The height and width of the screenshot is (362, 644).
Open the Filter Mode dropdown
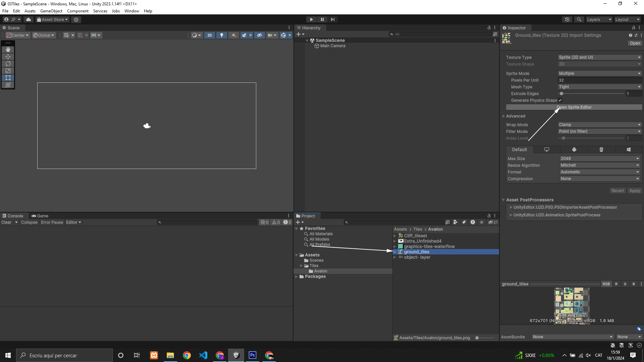[599, 131]
